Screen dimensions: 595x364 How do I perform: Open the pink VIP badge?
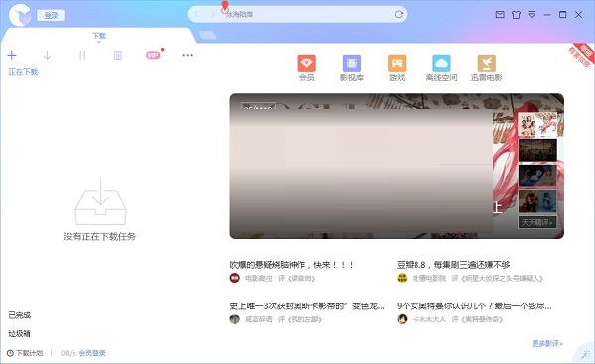[153, 55]
